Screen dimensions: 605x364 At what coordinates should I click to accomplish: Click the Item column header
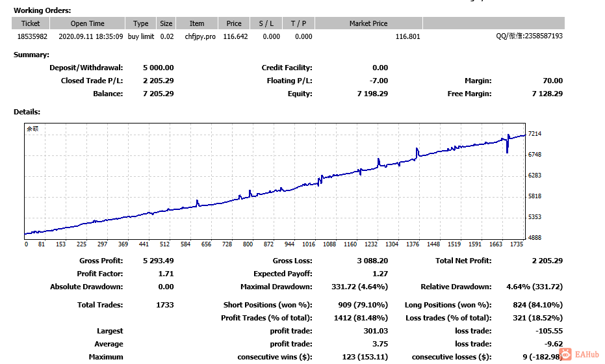(x=197, y=23)
